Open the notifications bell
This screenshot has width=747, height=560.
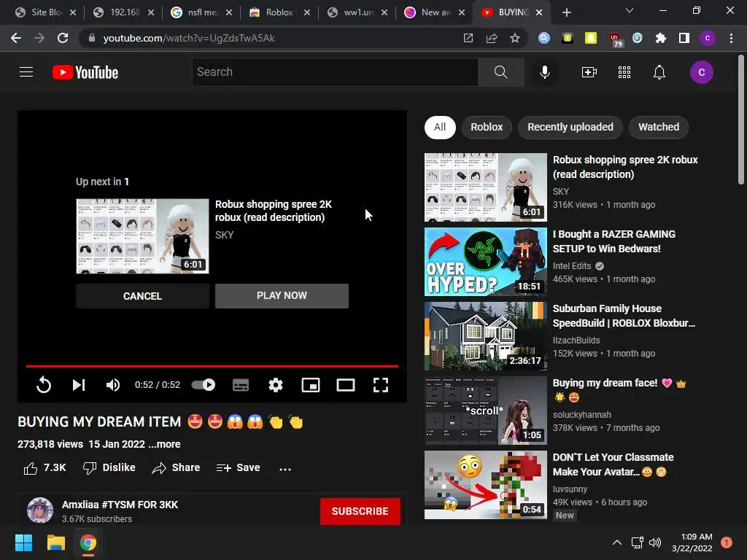659,72
